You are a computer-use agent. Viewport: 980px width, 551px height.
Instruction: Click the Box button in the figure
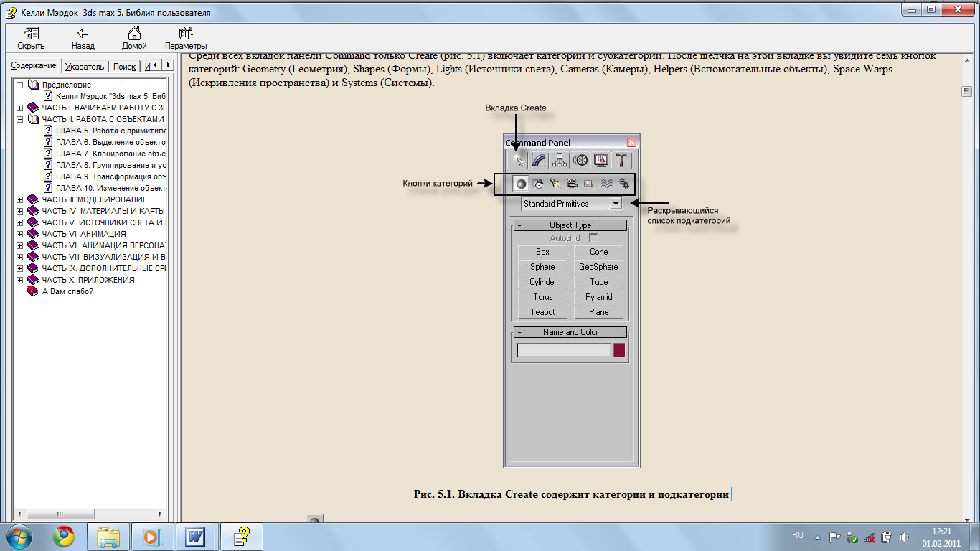pyautogui.click(x=542, y=252)
